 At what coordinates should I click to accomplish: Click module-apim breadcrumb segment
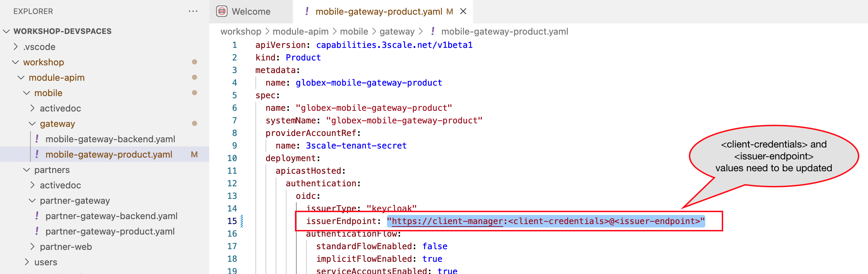301,31
